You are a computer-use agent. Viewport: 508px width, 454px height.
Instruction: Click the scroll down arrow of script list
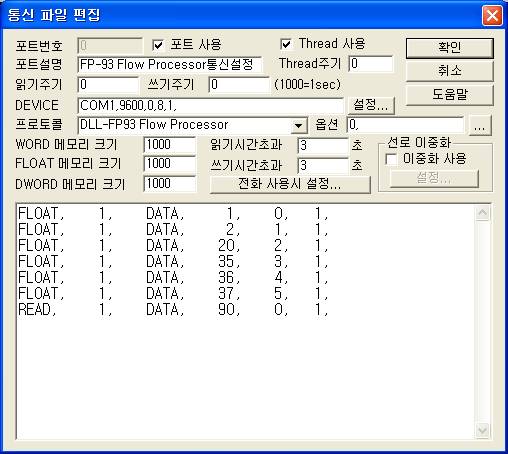point(482,430)
